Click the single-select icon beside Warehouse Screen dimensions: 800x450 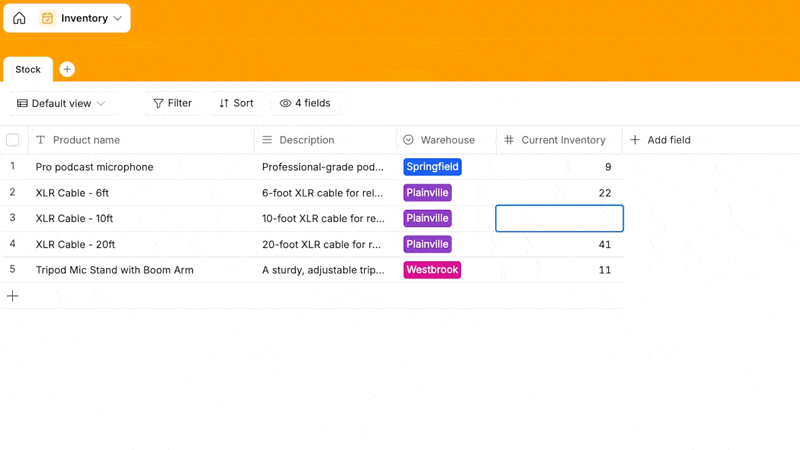408,140
